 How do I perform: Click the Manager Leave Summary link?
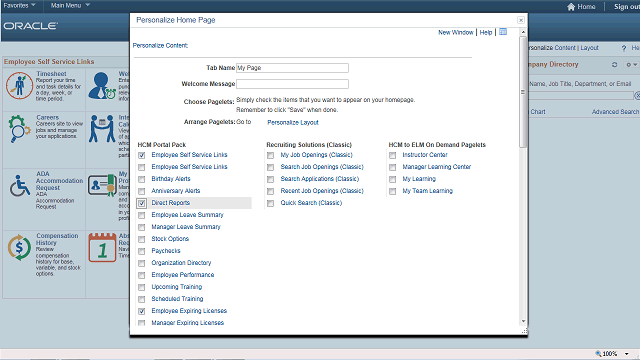click(186, 227)
